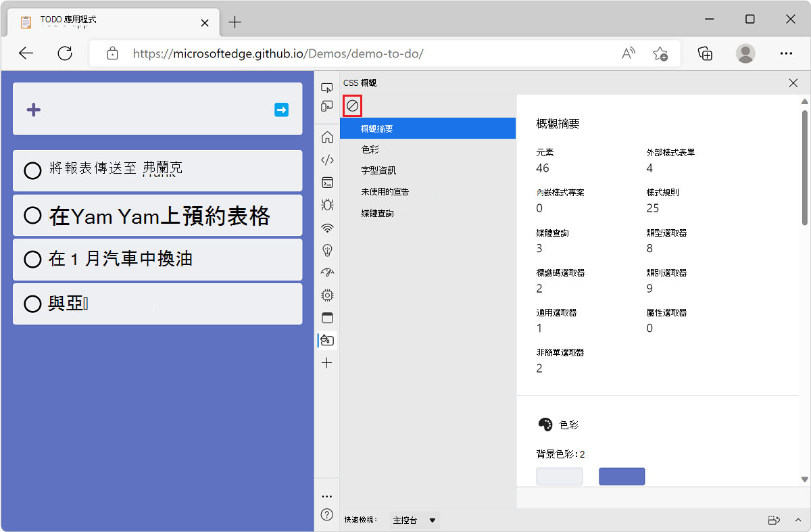Image resolution: width=811 pixels, height=532 pixels.
Task: Open DevTools settings gear
Action: point(327,295)
